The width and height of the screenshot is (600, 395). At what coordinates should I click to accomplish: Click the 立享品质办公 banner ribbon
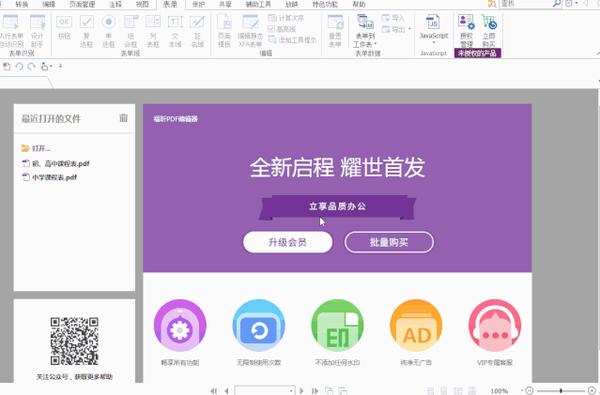pos(338,207)
